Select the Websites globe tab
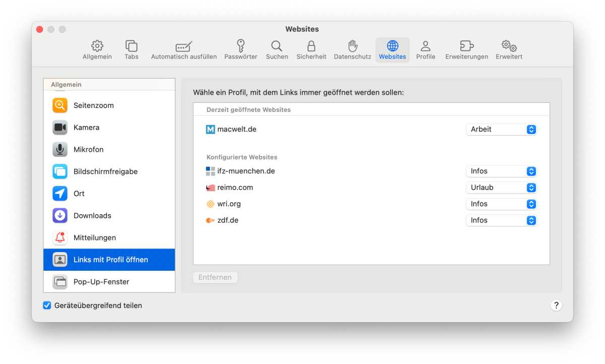Image resolution: width=605 pixels, height=364 pixels. [x=393, y=50]
